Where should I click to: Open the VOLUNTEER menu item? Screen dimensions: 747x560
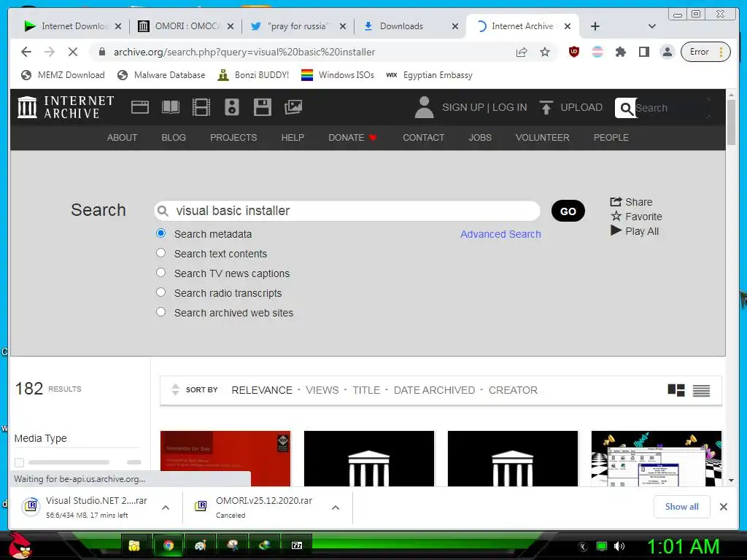coord(542,138)
